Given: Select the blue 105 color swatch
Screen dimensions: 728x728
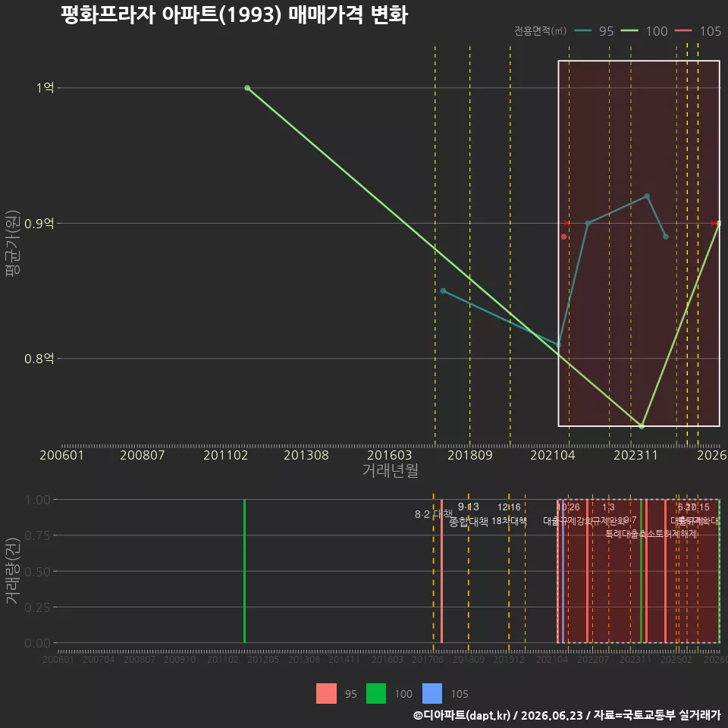Looking at the screenshot, I should (432, 694).
